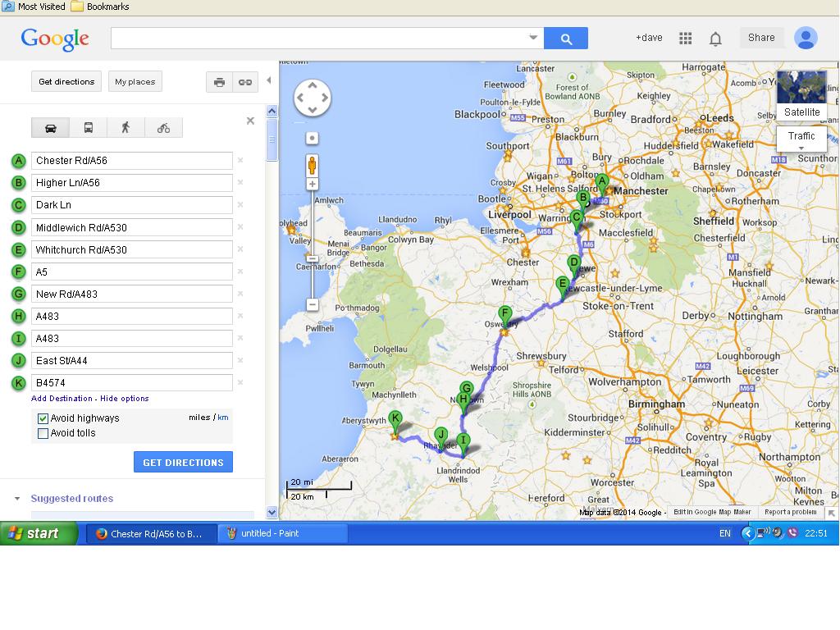Image resolution: width=840 pixels, height=630 pixels.
Task: Switch to the Firefox Chester Rd taskbar item
Action: [x=151, y=533]
